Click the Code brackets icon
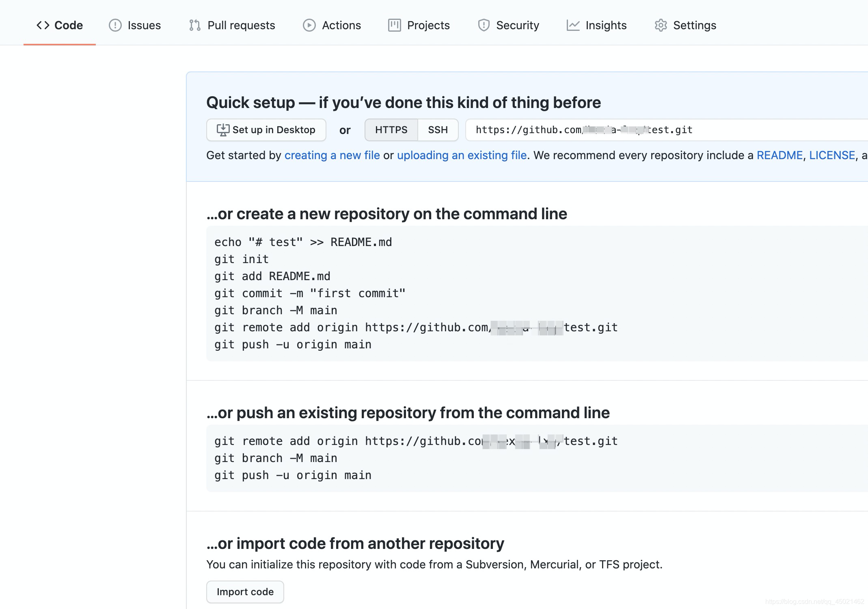The height and width of the screenshot is (609, 868). [x=43, y=25]
